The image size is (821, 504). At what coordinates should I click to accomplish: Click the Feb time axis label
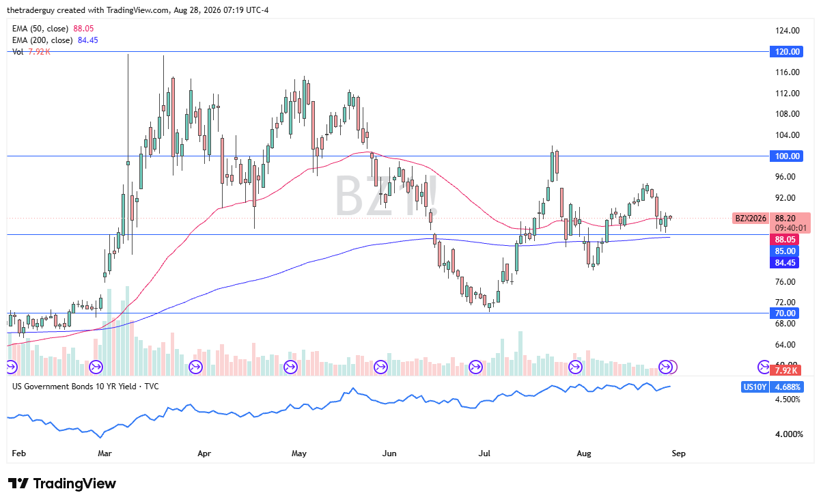pos(19,453)
